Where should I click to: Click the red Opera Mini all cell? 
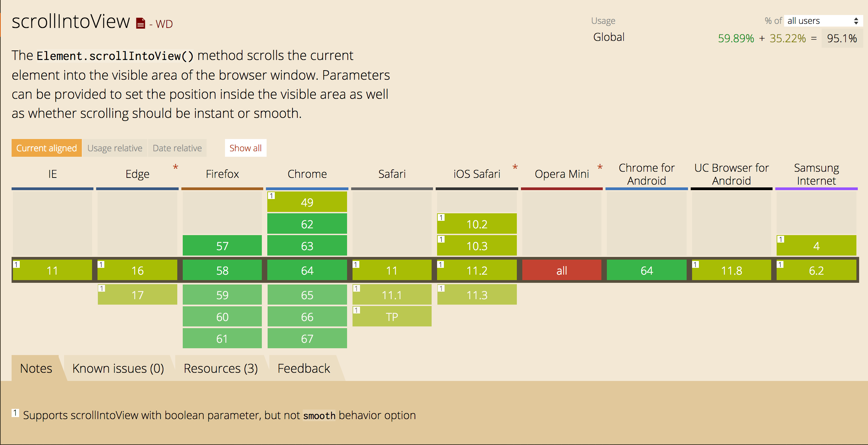click(562, 270)
